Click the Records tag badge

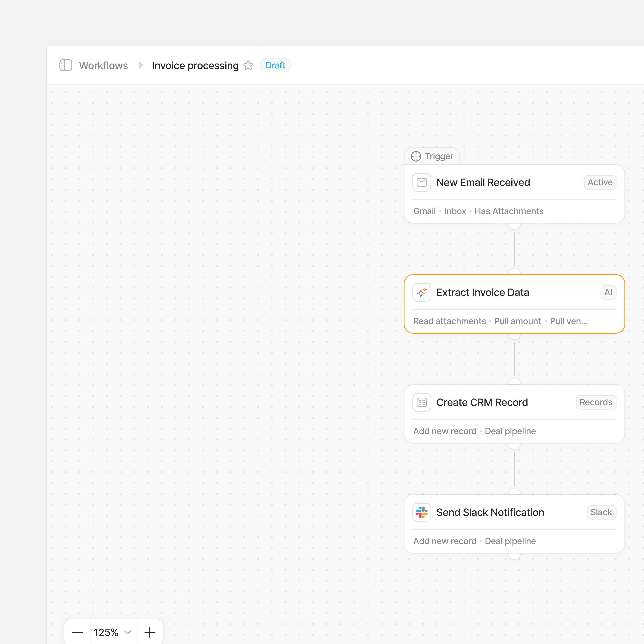pyautogui.click(x=596, y=402)
